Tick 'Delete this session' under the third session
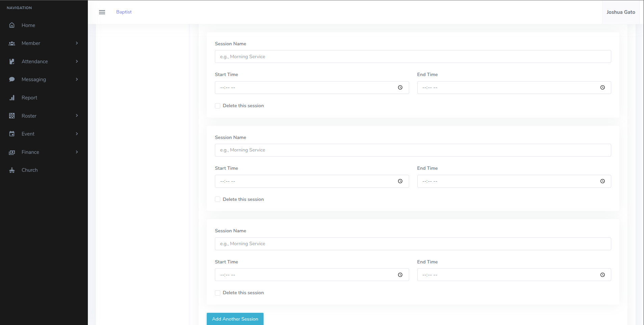 coord(217,293)
